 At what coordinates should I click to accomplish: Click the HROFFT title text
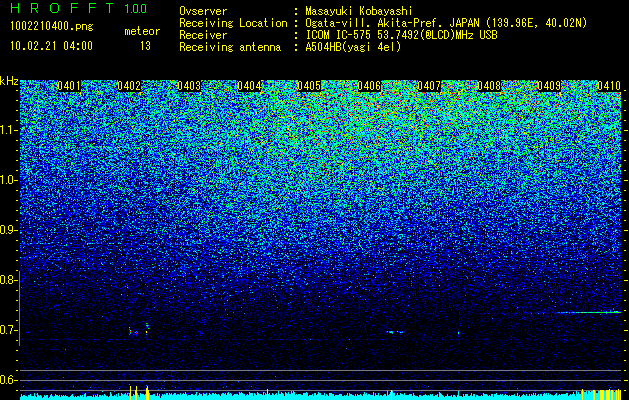pos(62,8)
